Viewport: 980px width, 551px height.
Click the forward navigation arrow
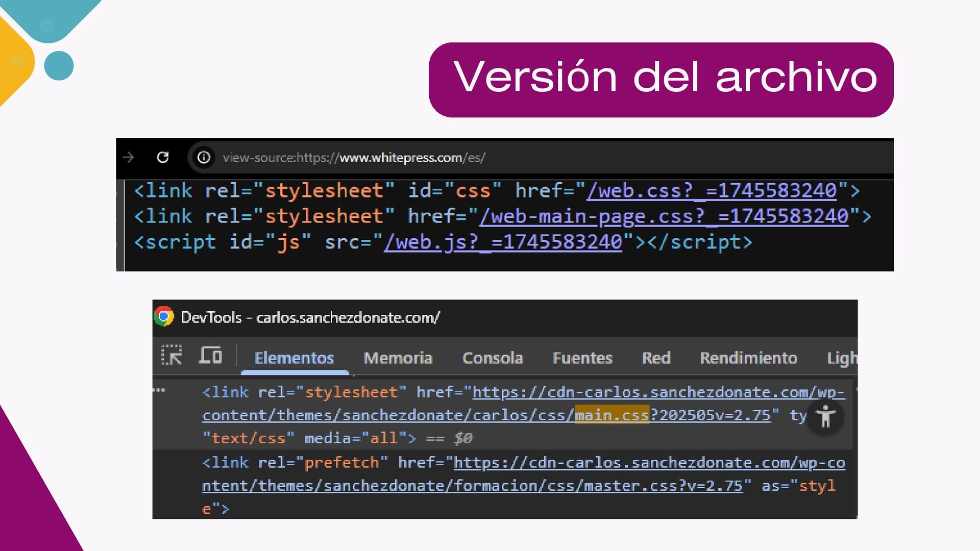129,157
